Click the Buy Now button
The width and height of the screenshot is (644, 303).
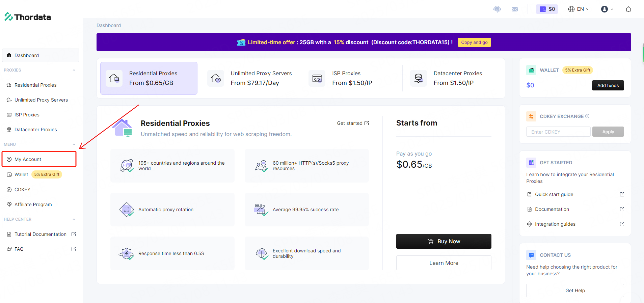pos(444,241)
